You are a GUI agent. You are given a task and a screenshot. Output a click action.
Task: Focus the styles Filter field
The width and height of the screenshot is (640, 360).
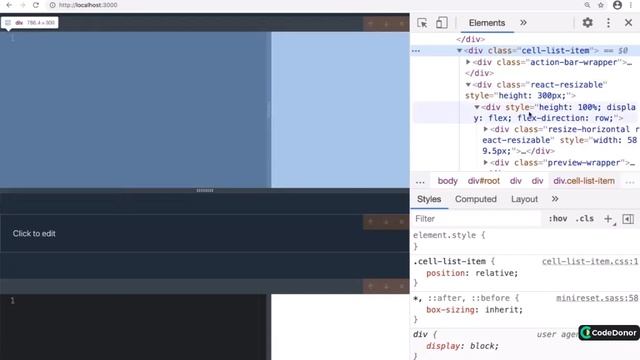[x=476, y=219]
